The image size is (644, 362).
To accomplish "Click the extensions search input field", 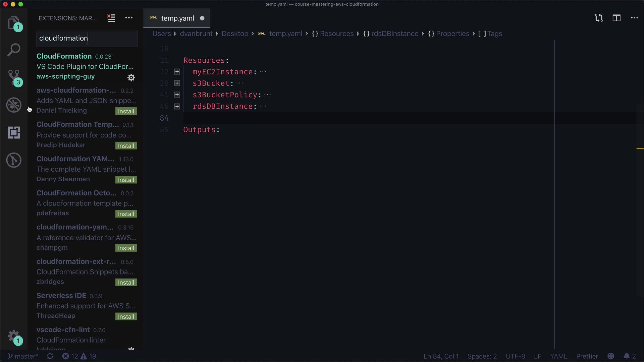I will click(x=87, y=38).
